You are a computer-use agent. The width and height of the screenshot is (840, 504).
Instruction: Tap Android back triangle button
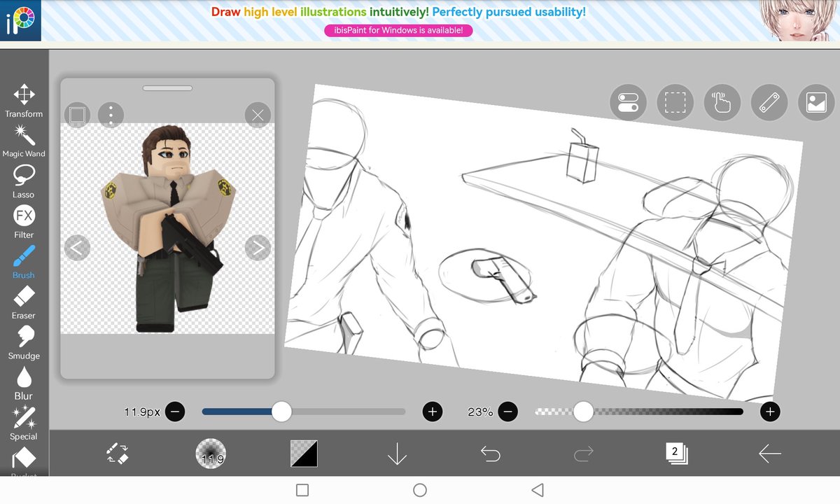(x=537, y=490)
